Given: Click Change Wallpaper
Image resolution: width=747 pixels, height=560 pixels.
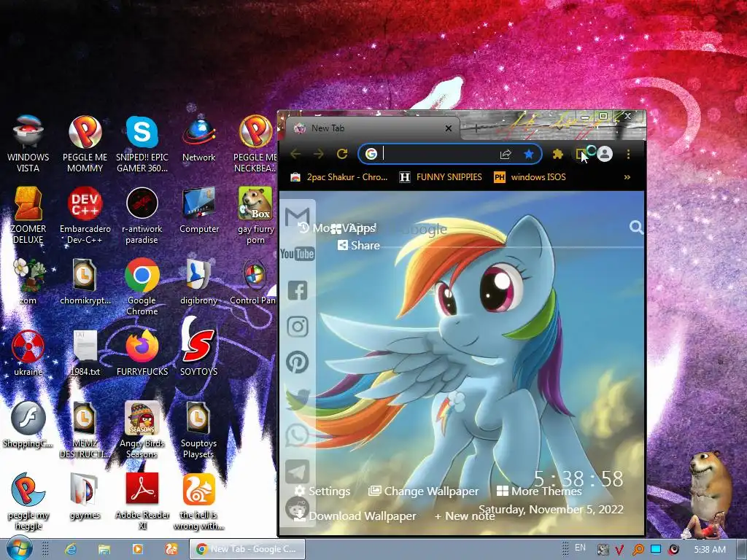Looking at the screenshot, I should tap(424, 491).
